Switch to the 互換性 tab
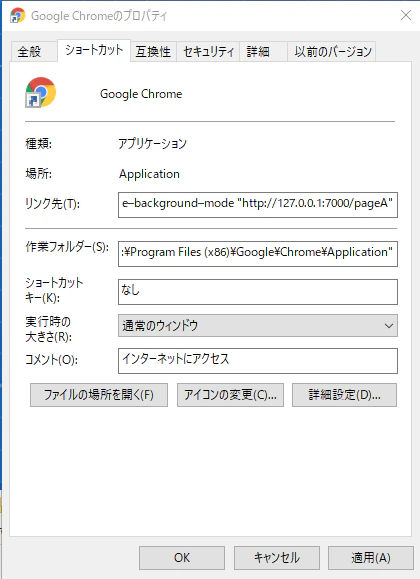This screenshot has width=420, height=579. point(153,52)
